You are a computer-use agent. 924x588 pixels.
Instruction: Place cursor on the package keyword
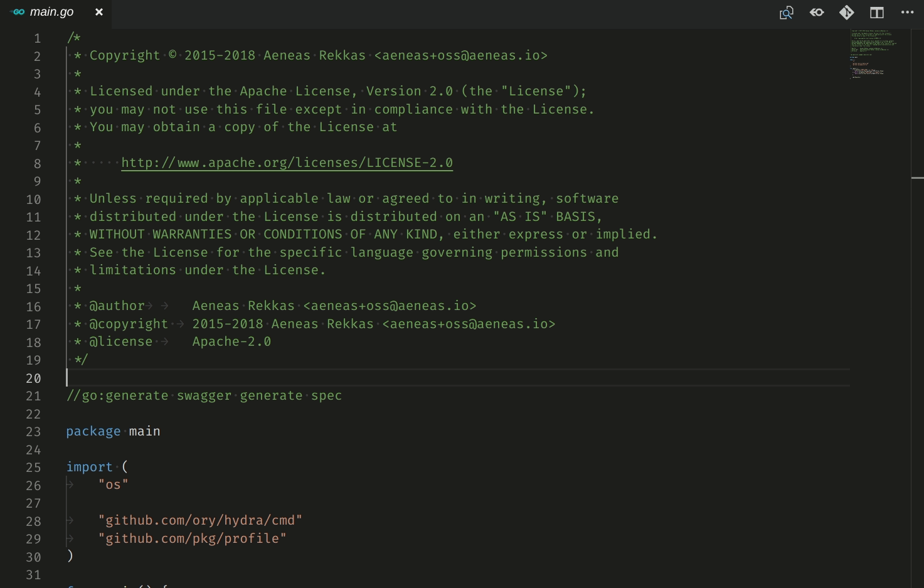pyautogui.click(x=93, y=432)
